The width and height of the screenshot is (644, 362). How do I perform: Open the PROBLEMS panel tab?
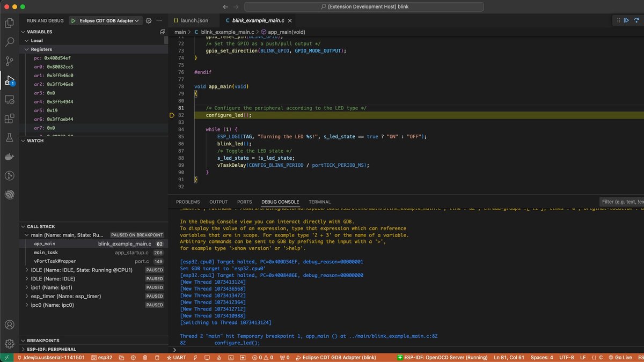coord(188,202)
